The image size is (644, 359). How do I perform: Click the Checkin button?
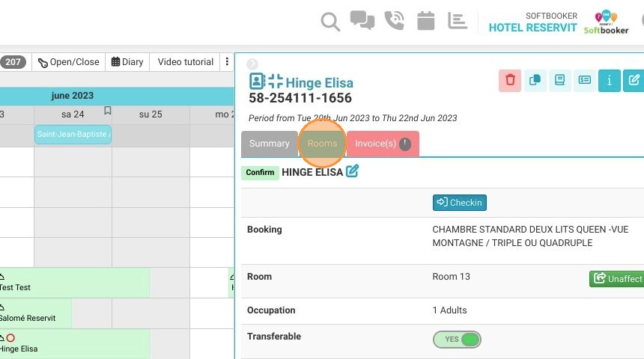tap(459, 203)
